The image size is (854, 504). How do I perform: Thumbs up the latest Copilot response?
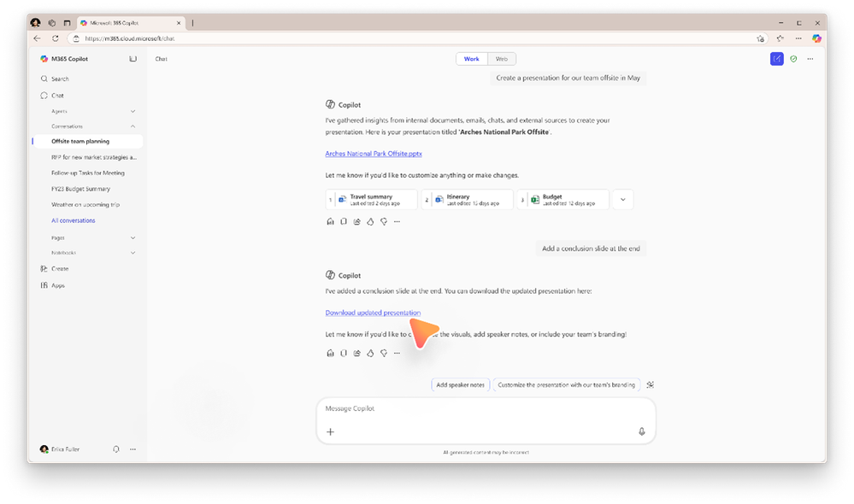click(x=370, y=353)
